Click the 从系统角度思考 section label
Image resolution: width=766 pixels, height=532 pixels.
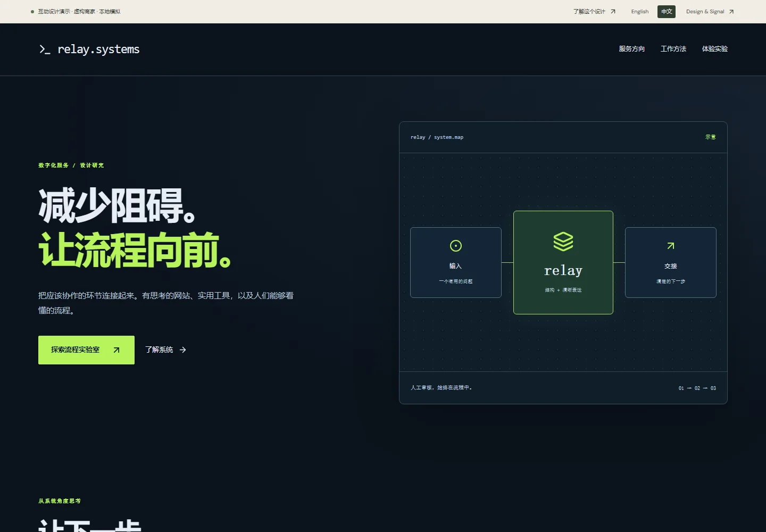tap(60, 501)
